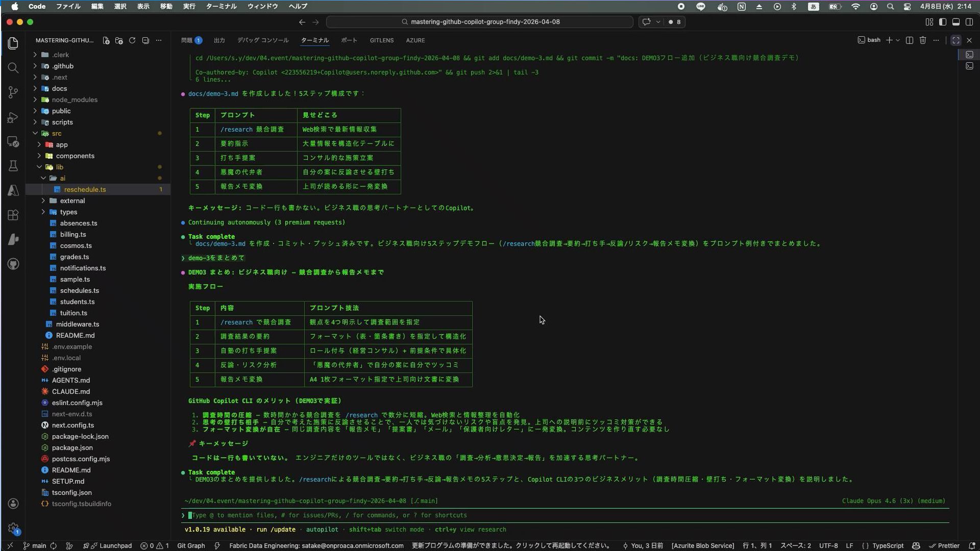Toggle primary sidebar visibility in title bar
Screen dimensions: 980x551
(x=943, y=22)
